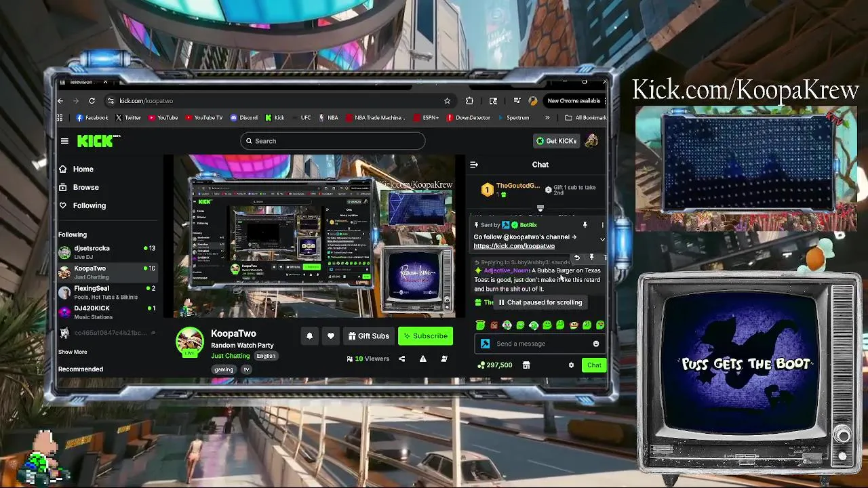
Task: Open the ESPN+ bookmark
Action: [x=426, y=118]
